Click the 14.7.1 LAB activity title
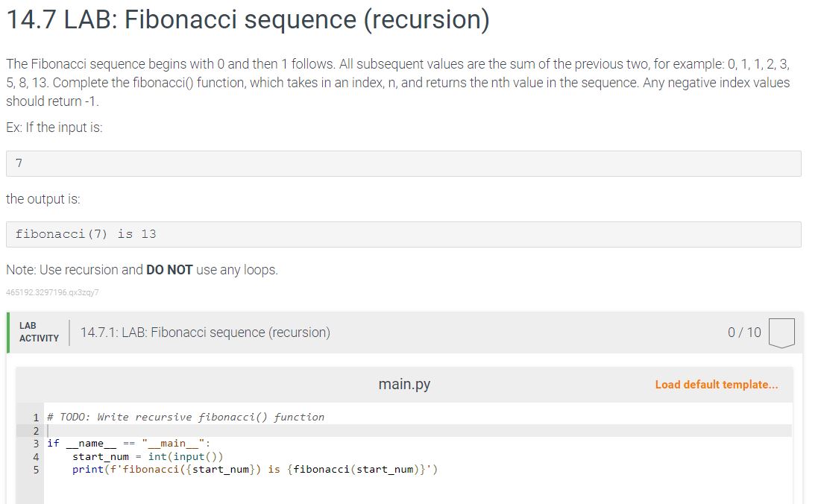 pyautogui.click(x=205, y=333)
